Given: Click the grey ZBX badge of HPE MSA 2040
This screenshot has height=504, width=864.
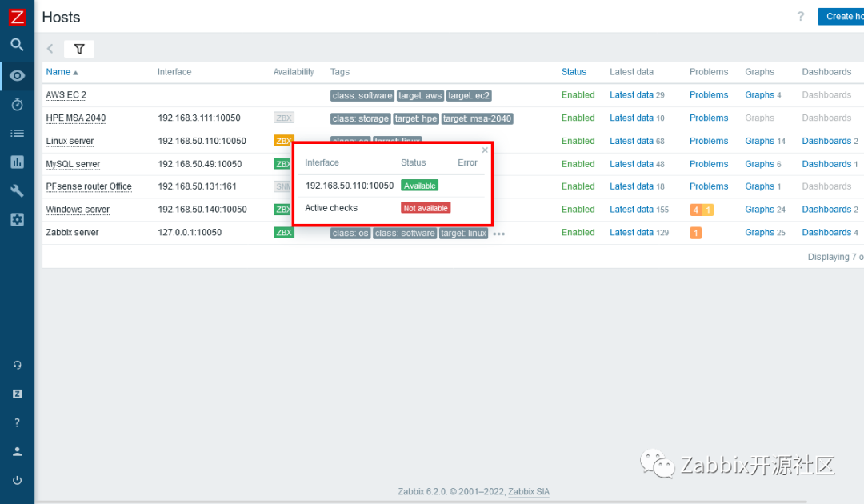Looking at the screenshot, I should pos(284,118).
